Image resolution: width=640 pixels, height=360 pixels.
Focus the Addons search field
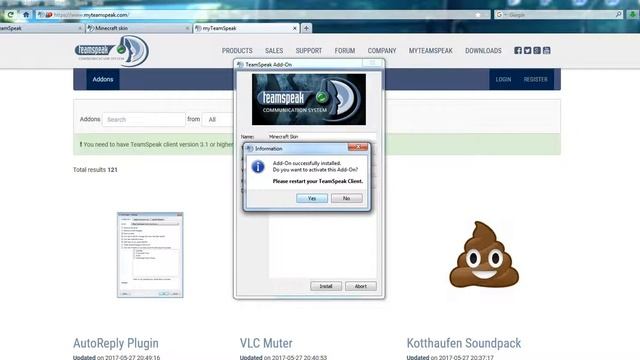point(144,120)
